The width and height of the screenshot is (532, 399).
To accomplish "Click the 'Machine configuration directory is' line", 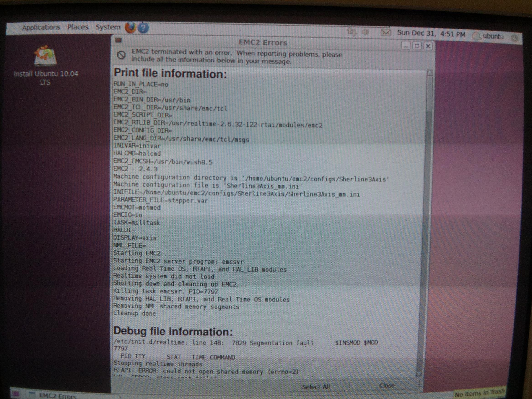I will tap(251, 178).
